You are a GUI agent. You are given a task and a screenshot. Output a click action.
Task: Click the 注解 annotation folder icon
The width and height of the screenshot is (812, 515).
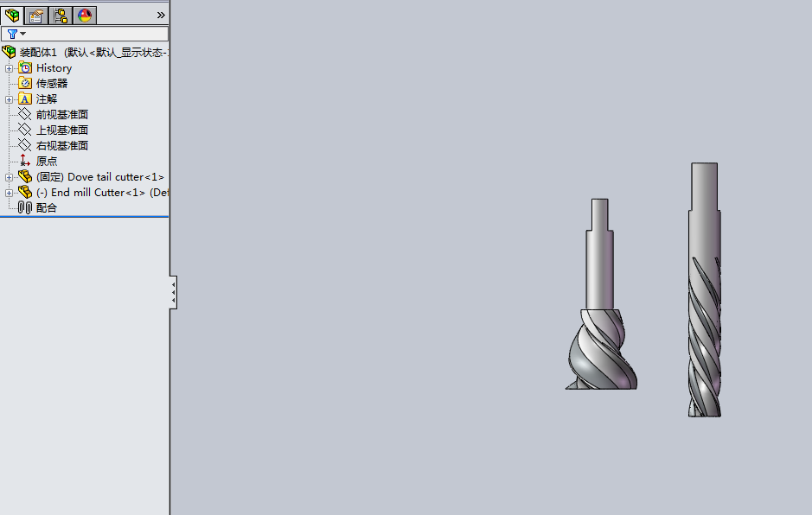pos(25,99)
